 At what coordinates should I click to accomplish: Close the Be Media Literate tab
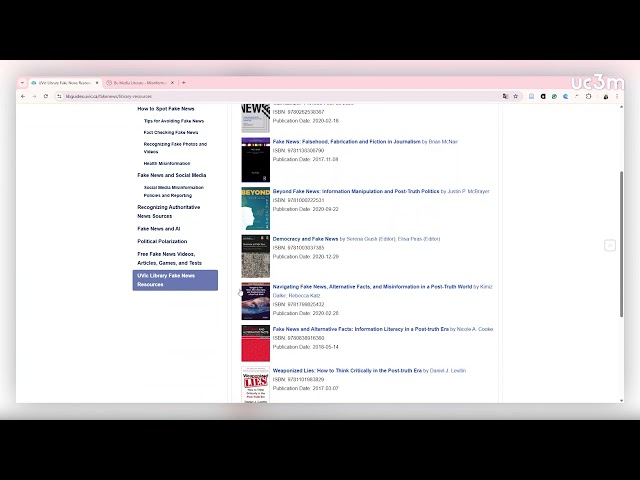[x=172, y=82]
